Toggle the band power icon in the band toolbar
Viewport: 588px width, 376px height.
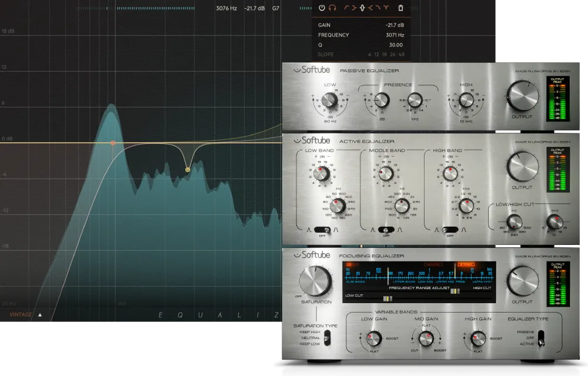click(322, 8)
